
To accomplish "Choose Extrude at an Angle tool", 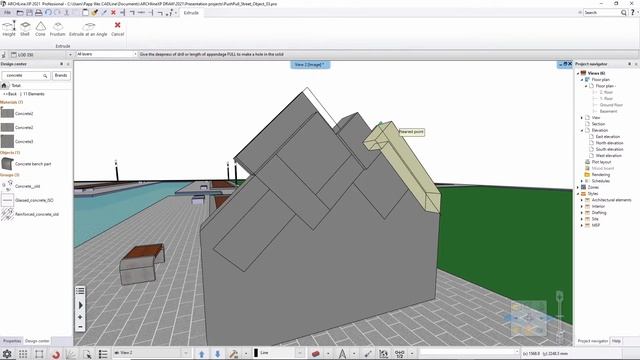I will [x=88, y=29].
